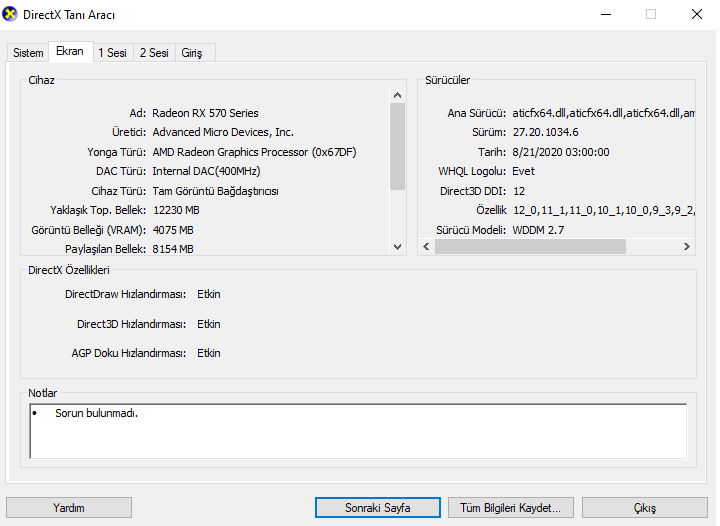
Task: Click the 'Görüntü Belleği (VRAM):' label
Action: click(x=89, y=230)
